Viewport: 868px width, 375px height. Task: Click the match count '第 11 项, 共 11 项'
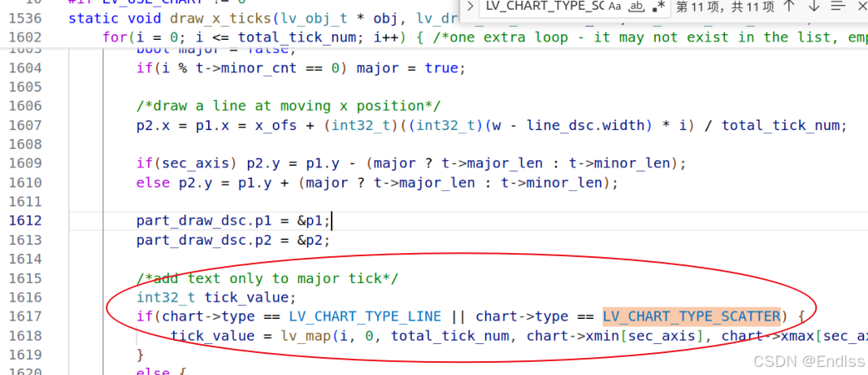click(x=725, y=7)
